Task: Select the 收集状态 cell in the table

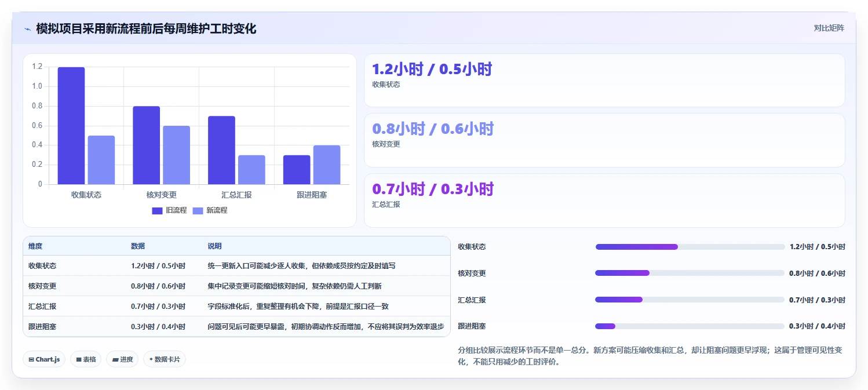Action: tap(42, 266)
